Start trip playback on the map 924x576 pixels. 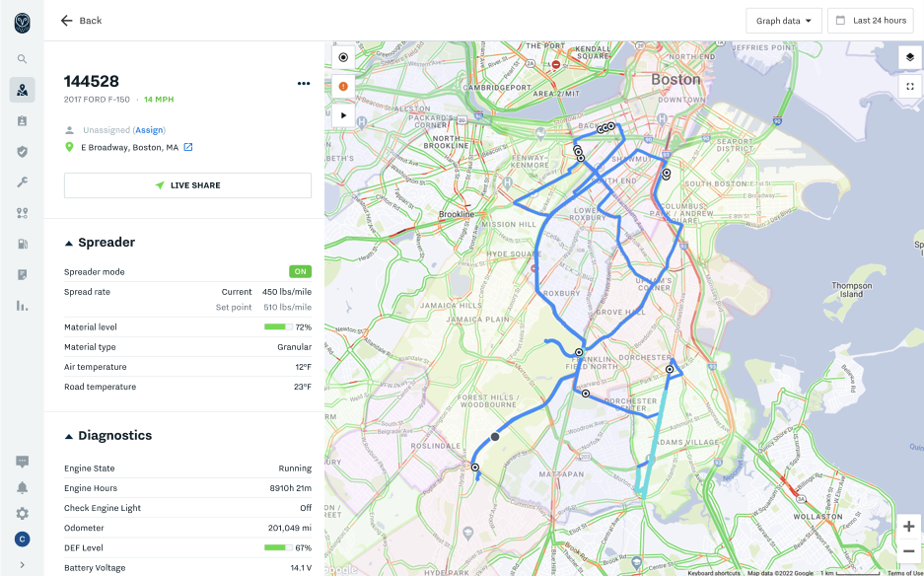tap(343, 114)
